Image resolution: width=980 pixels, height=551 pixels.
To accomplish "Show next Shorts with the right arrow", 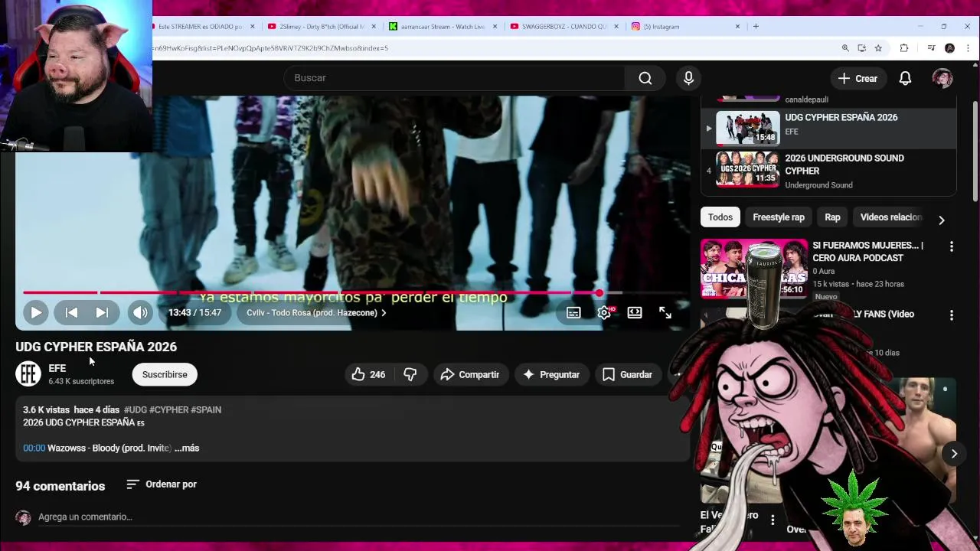I will coord(954,454).
